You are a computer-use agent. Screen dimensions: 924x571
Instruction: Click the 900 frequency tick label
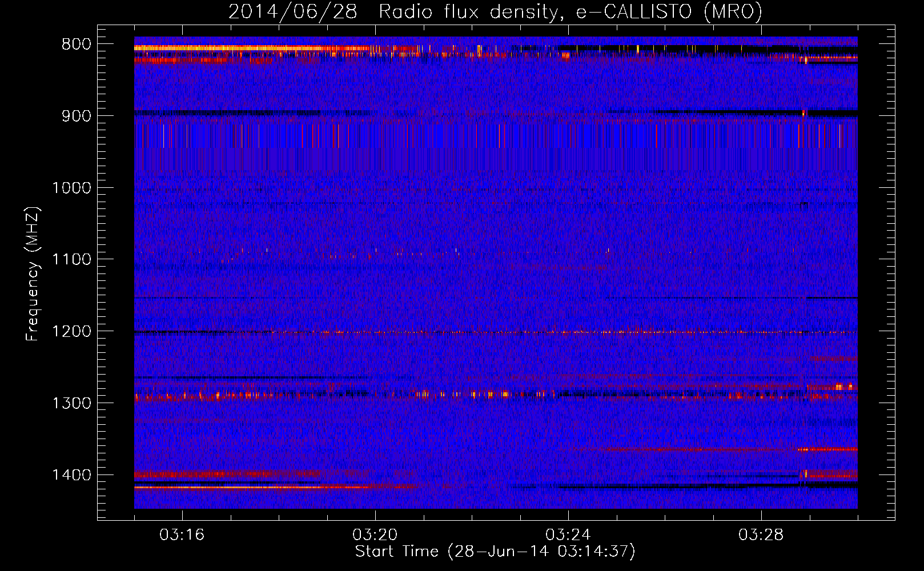(77, 116)
